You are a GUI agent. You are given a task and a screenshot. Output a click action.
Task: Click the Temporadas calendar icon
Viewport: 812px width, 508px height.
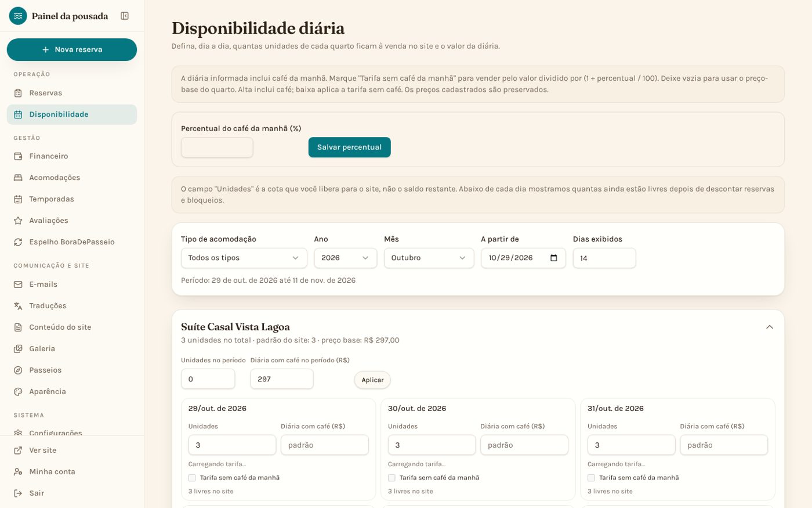point(18,199)
